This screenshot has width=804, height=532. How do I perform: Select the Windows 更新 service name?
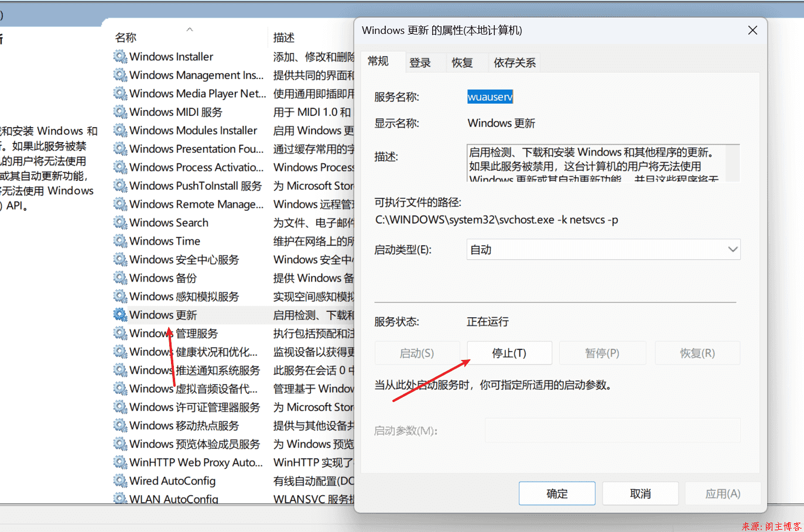[163, 315]
